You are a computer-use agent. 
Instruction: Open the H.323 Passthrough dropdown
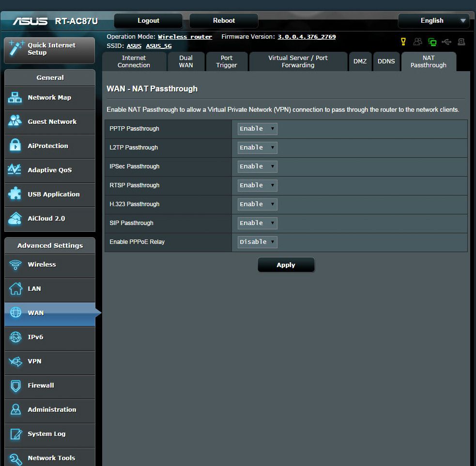257,204
